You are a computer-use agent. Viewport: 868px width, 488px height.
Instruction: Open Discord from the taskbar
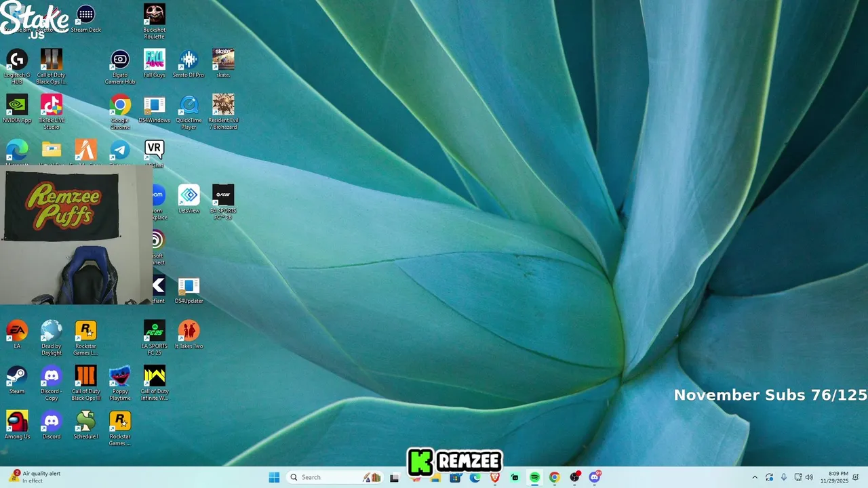tap(595, 477)
